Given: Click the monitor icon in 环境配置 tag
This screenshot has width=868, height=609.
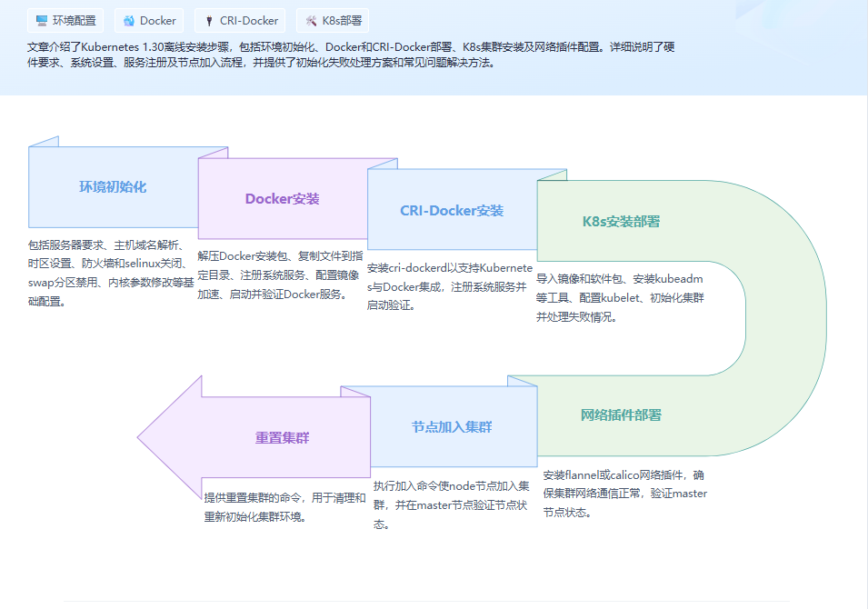Looking at the screenshot, I should pos(42,21).
